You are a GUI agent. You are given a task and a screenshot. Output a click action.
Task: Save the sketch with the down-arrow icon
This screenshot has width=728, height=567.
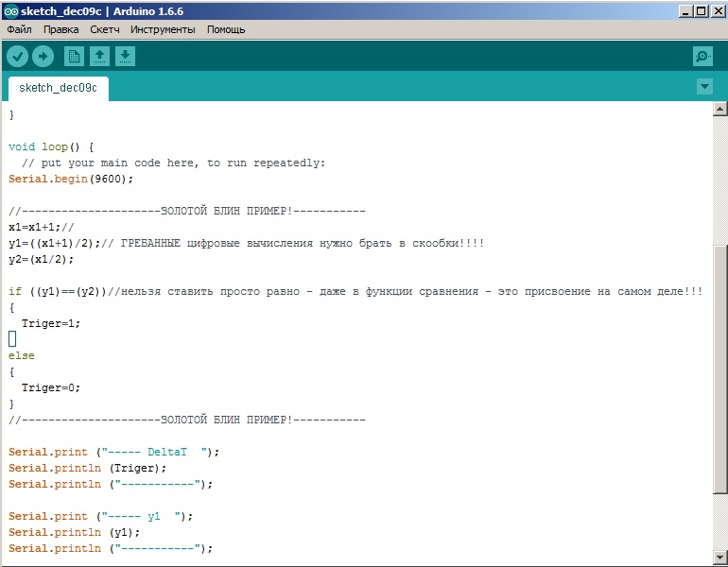tap(125, 57)
